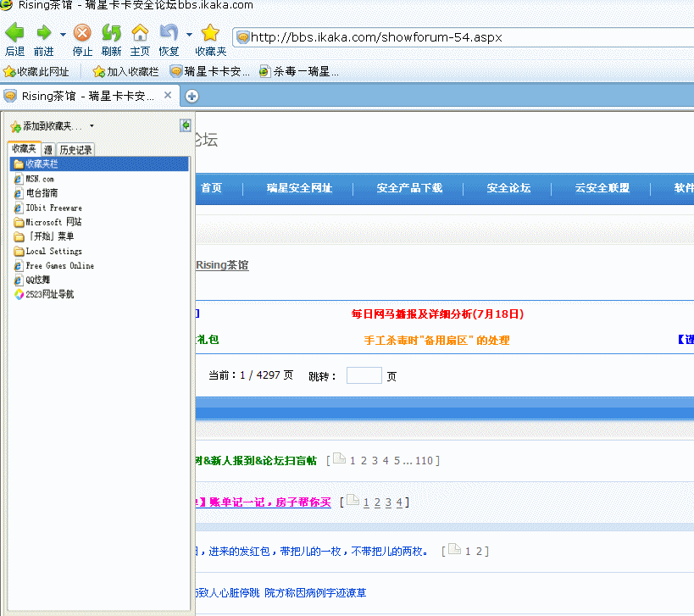694x616 pixels.
Task: Expand the Microsoft 网站 folder
Action: point(53,222)
